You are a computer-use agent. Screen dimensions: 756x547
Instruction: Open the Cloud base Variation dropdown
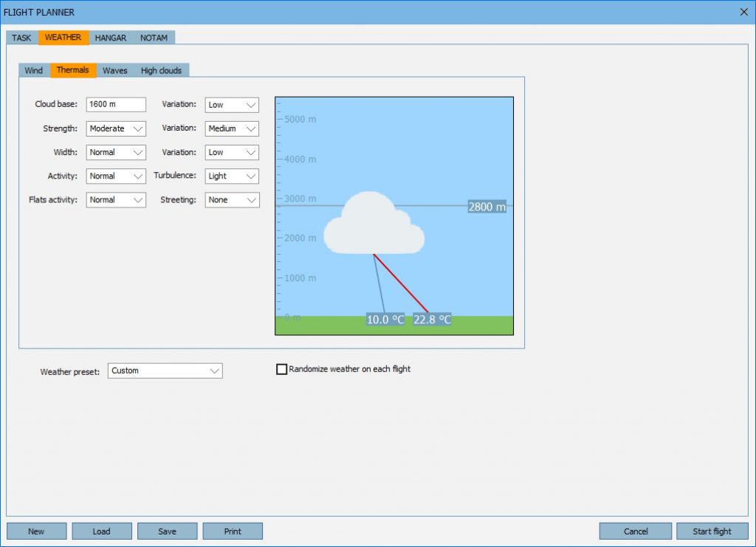pyautogui.click(x=232, y=105)
